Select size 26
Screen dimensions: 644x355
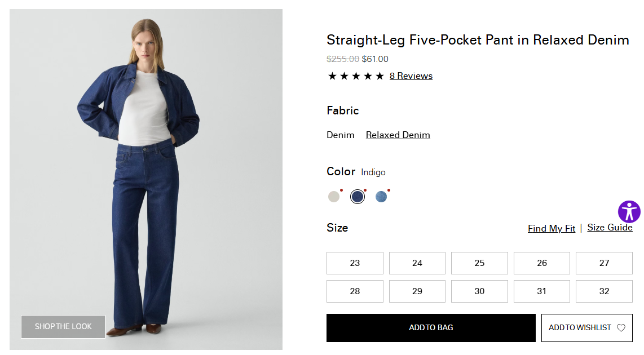[541, 263]
